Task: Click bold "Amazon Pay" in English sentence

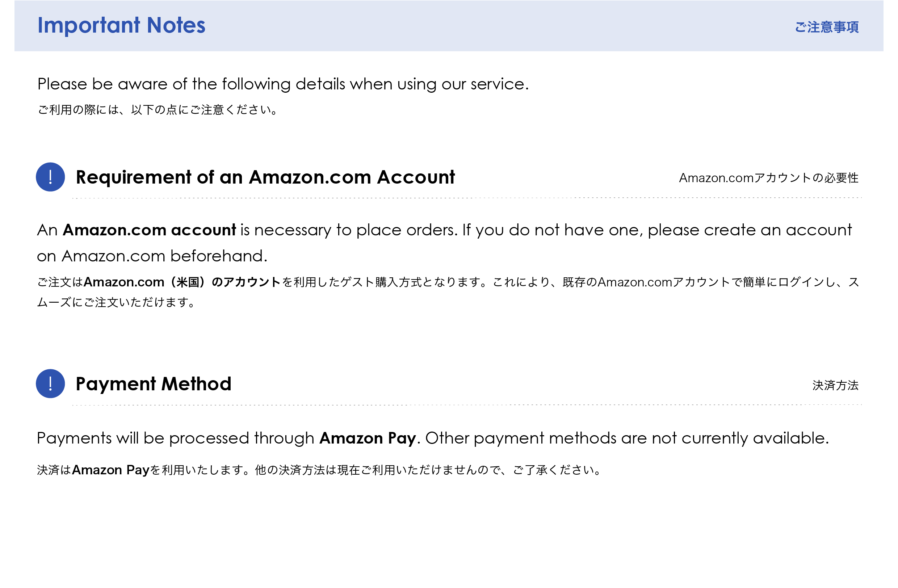Action: [x=367, y=438]
